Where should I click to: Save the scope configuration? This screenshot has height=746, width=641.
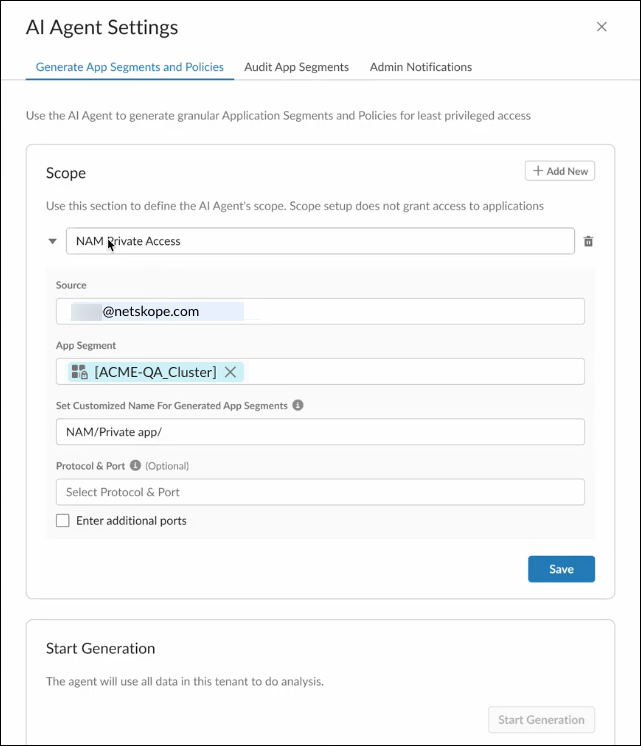(561, 569)
